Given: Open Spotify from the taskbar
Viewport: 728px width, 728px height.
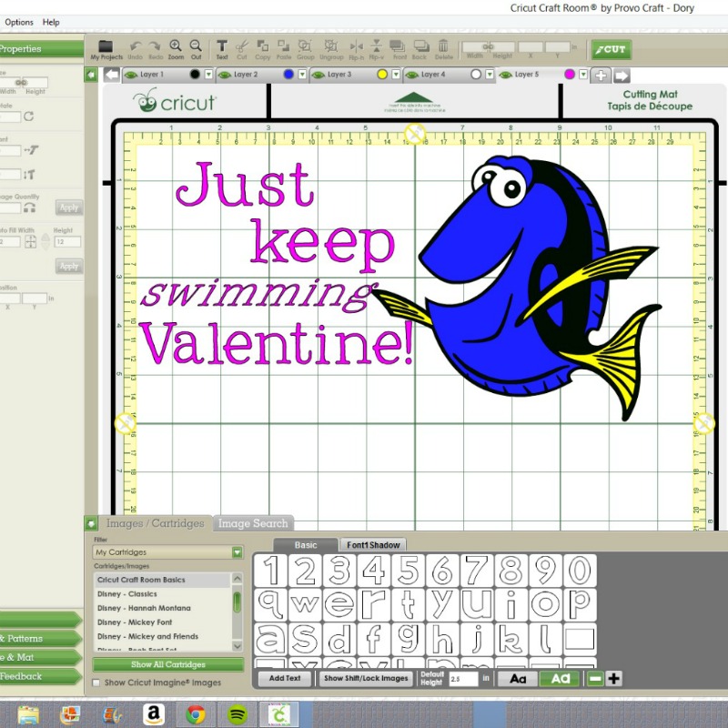Looking at the screenshot, I should pos(238,714).
